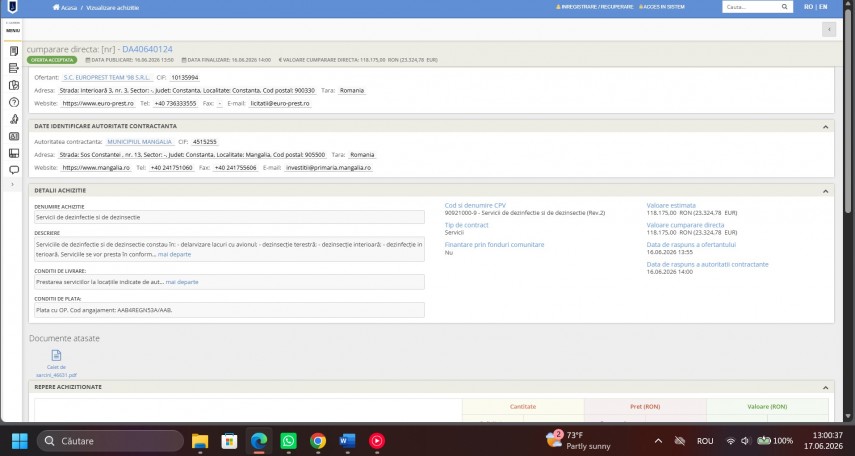Expand 'mai departe' in CONDITII DE LIVRARE
The height and width of the screenshot is (456, 855).
tap(182, 283)
